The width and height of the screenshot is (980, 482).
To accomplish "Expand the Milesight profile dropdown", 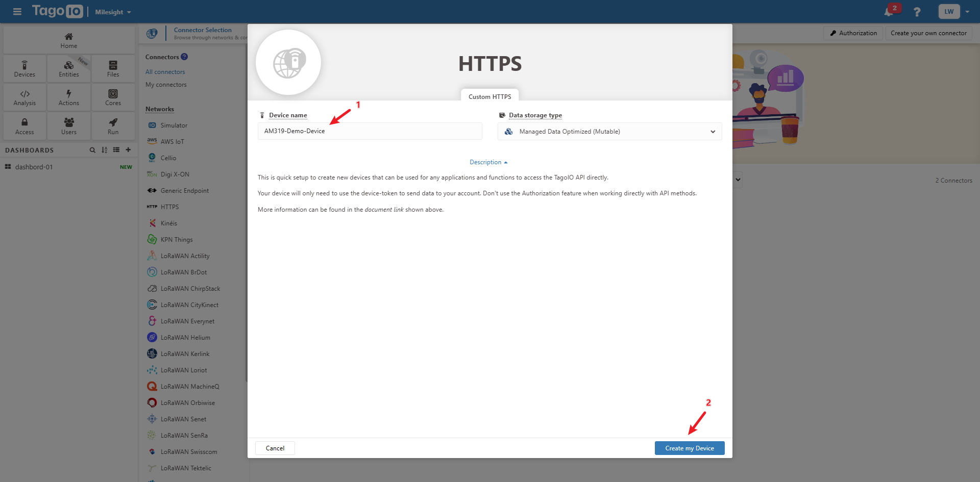I will point(113,12).
